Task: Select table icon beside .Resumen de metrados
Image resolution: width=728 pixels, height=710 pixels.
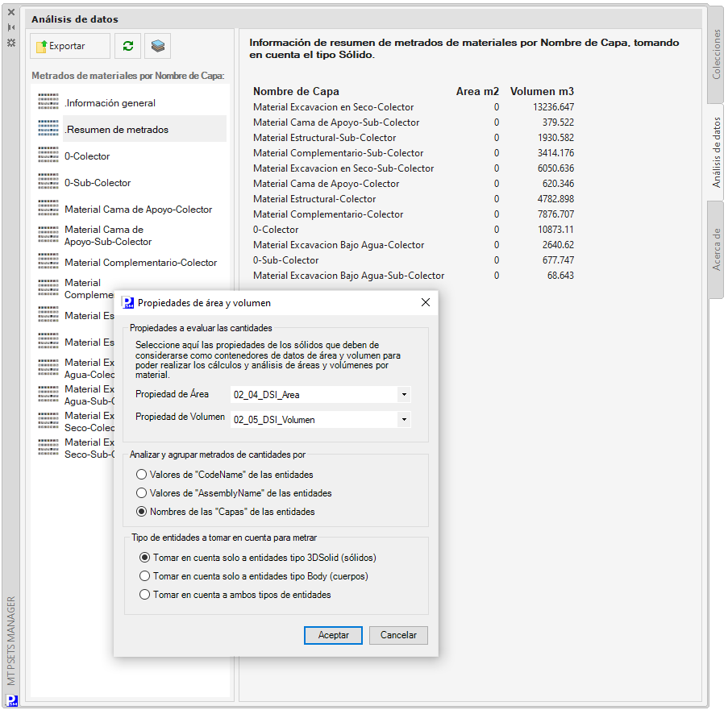Action: click(48, 129)
